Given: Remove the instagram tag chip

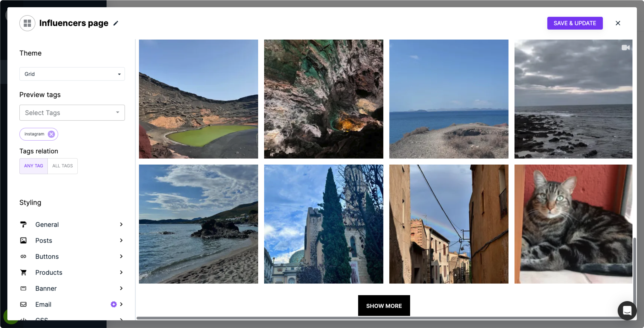Looking at the screenshot, I should pos(51,134).
